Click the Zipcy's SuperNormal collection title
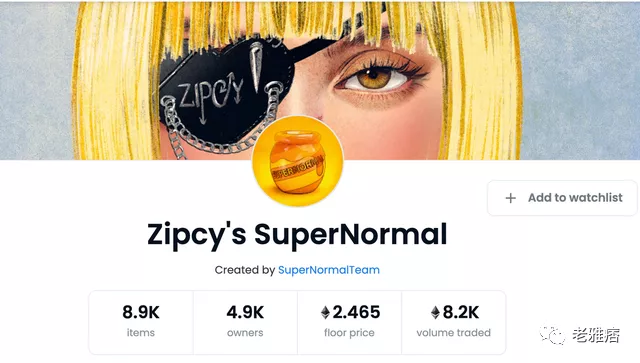Viewport: 640px width, 363px height. 297,234
